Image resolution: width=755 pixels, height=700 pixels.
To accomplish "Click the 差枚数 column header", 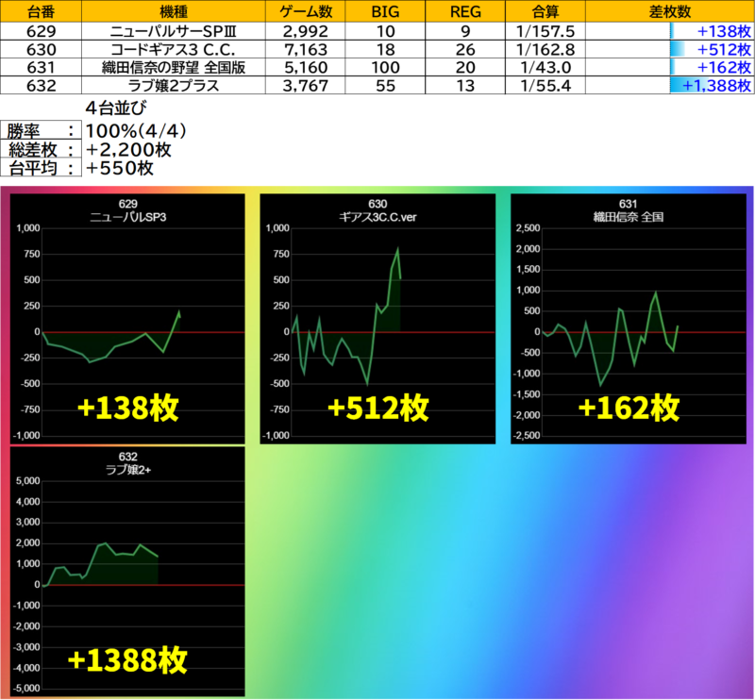I will point(670,11).
